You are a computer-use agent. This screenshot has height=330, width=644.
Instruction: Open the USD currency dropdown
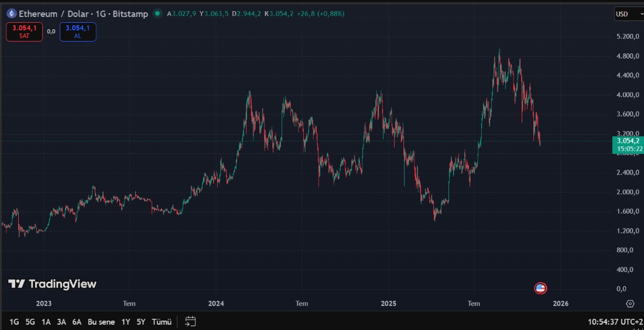point(628,14)
